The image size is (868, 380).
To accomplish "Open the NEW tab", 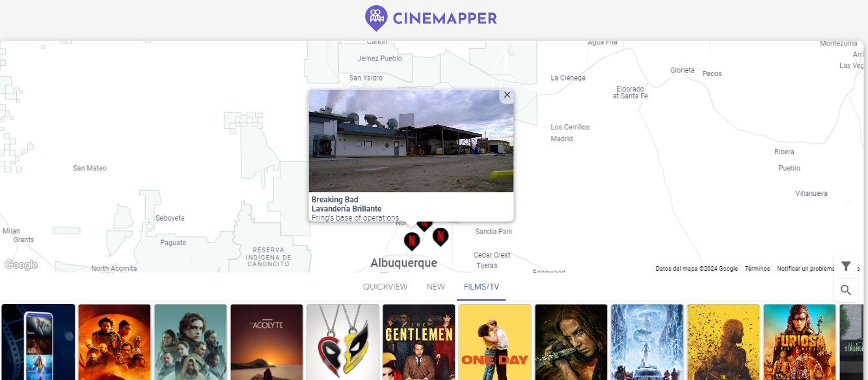I will (435, 286).
